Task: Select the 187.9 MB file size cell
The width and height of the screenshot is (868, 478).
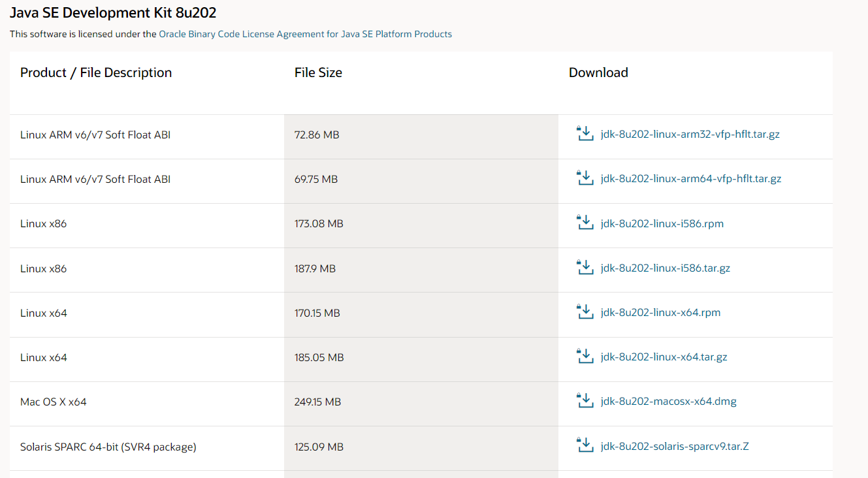Action: pos(421,270)
